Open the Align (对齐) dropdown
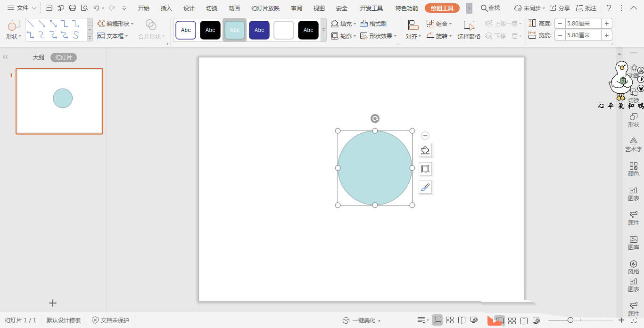Viewport: 644px width, 328px height. [x=413, y=30]
